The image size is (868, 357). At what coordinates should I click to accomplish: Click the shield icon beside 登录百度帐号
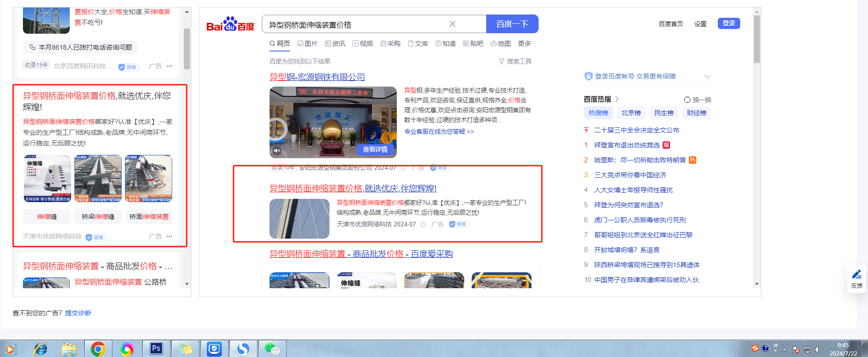(589, 76)
